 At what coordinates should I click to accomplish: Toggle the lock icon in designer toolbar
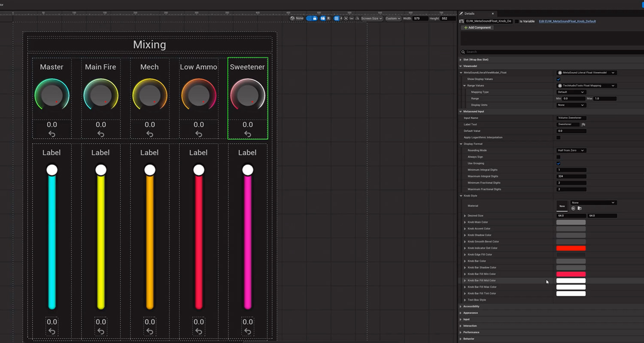pyautogui.click(x=315, y=18)
